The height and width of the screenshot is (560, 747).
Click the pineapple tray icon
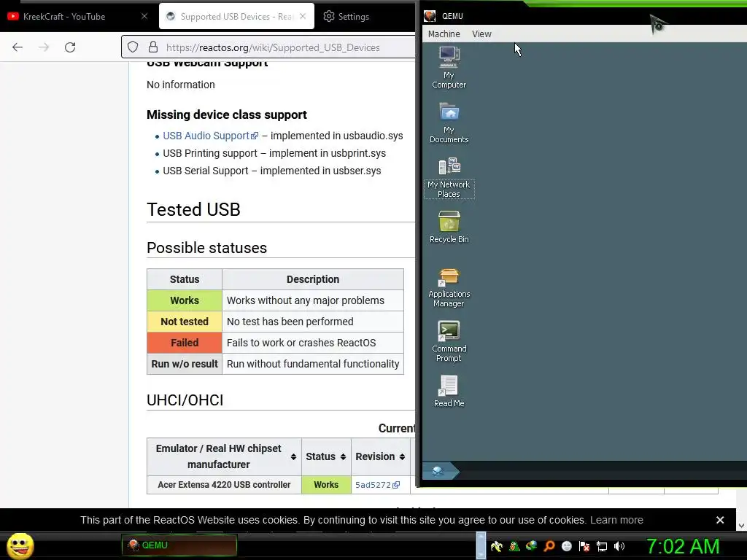[x=514, y=546]
